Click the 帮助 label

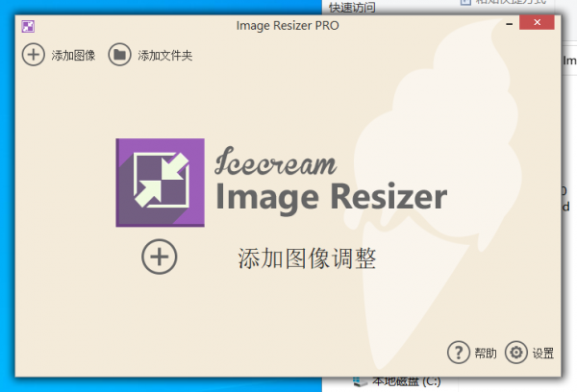[x=486, y=353]
